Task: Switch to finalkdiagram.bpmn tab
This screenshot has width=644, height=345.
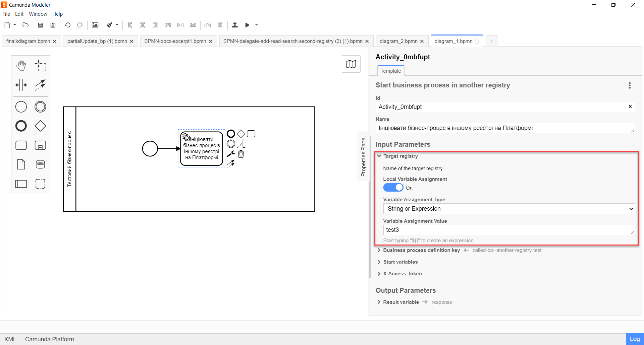Action: 28,41
